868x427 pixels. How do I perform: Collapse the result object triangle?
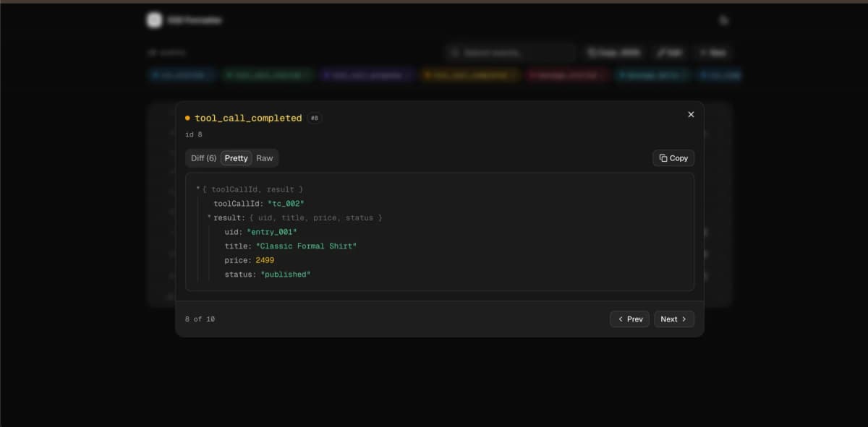click(x=210, y=217)
